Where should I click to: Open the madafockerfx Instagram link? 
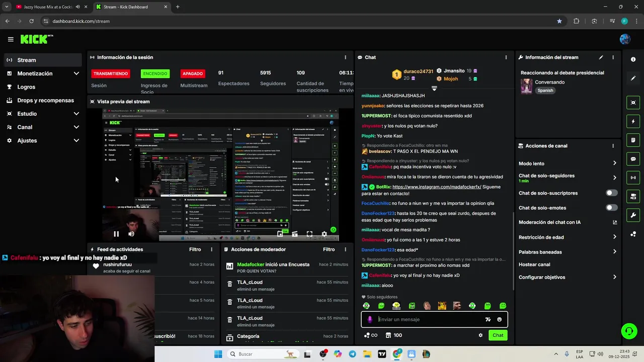point(437,187)
